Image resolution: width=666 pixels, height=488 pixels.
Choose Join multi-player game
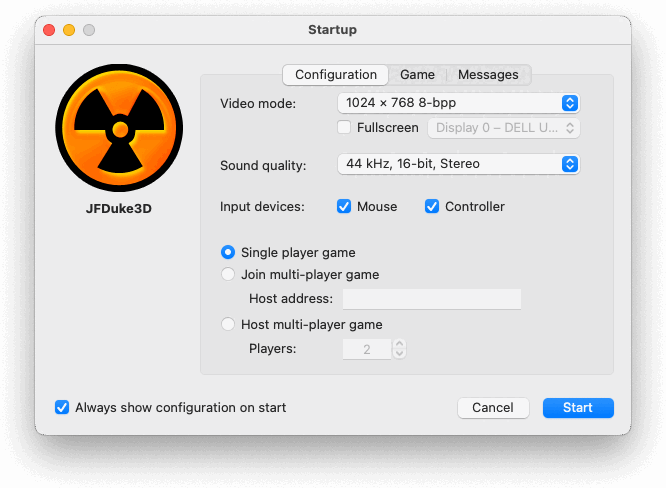[x=228, y=274]
